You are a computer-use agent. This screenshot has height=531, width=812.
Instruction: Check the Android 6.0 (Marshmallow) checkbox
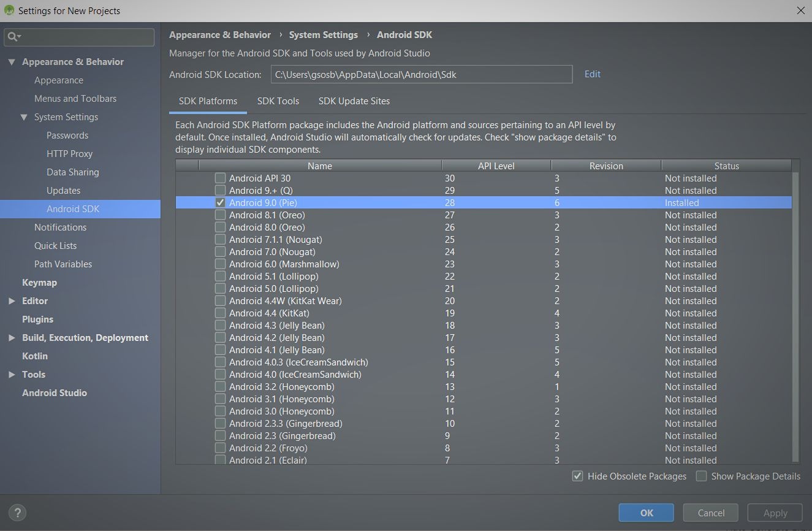point(220,264)
